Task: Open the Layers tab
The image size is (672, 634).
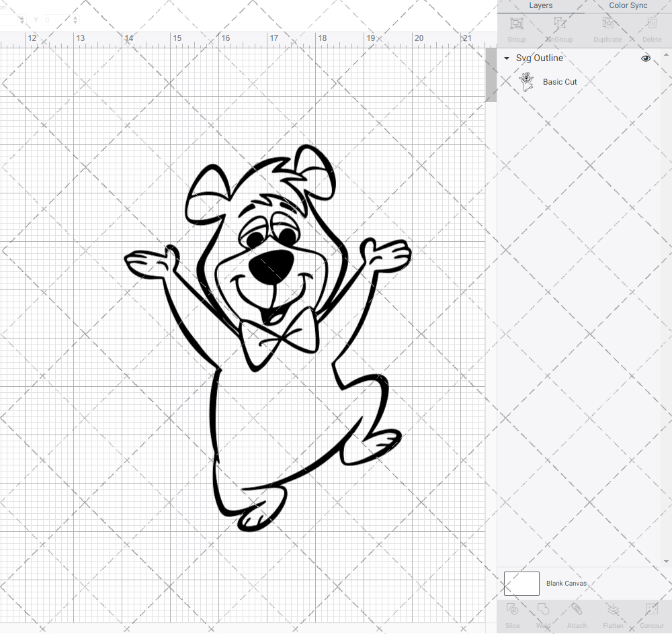Action: coord(540,5)
